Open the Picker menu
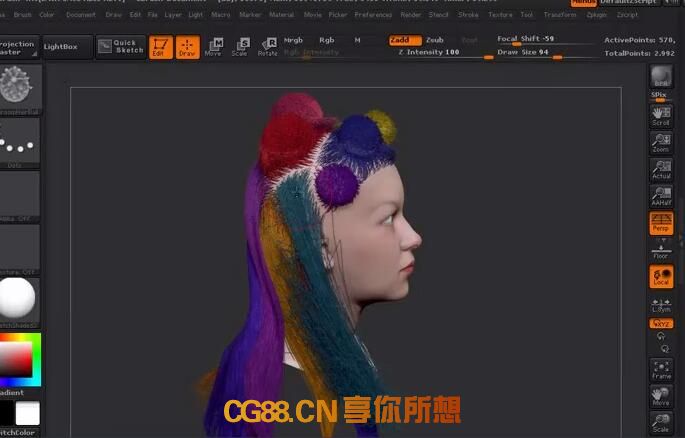Screen dimensions: 685x438 coord(338,15)
